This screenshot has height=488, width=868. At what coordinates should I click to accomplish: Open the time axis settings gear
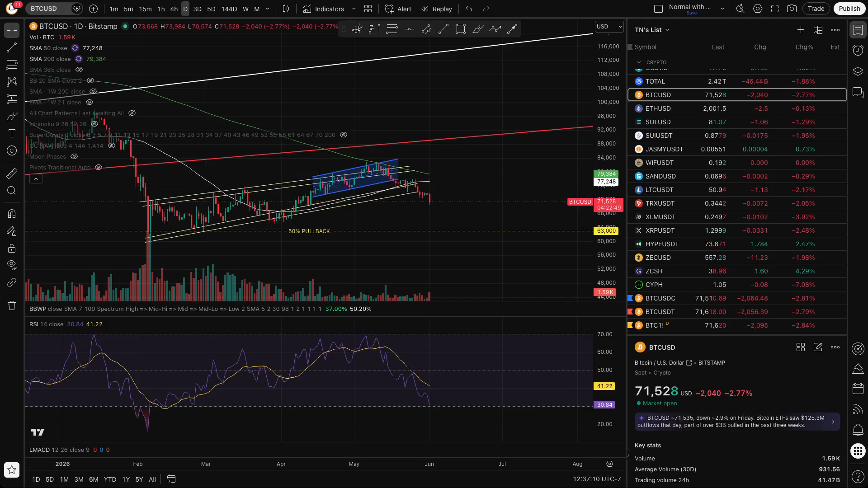click(x=609, y=464)
